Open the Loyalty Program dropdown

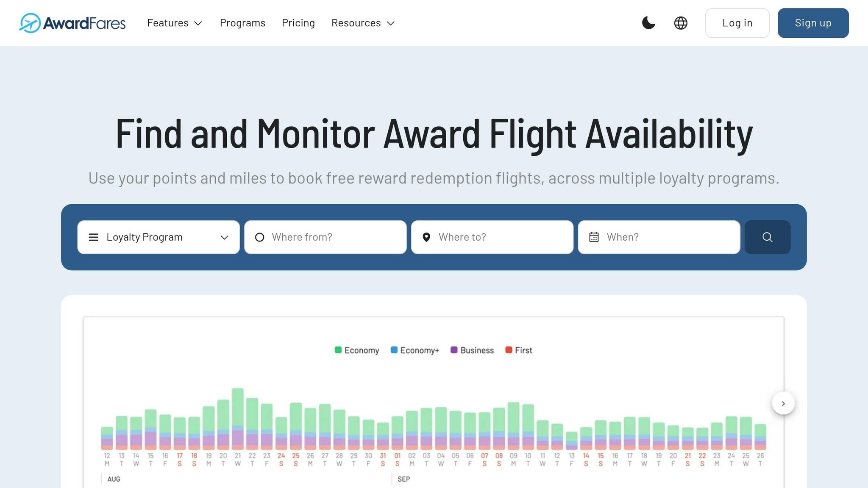click(159, 237)
